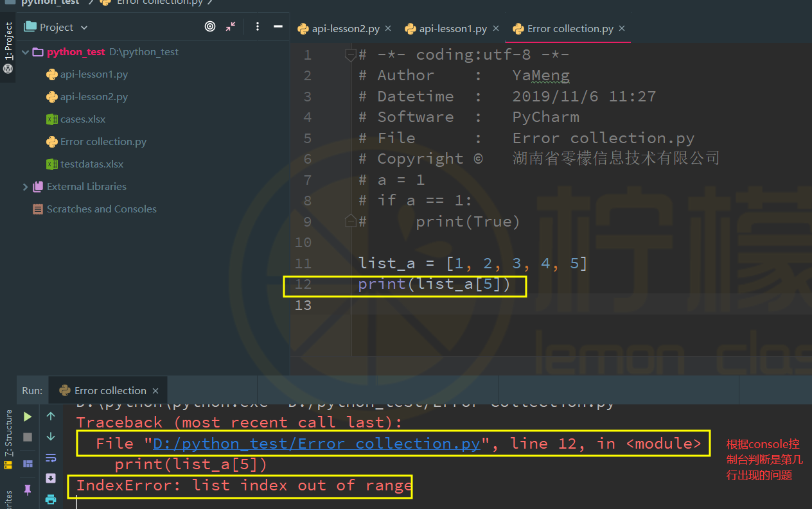Viewport: 812px width, 509px height.
Task: Switch to the api-lesson2.py tab
Action: (x=344, y=29)
